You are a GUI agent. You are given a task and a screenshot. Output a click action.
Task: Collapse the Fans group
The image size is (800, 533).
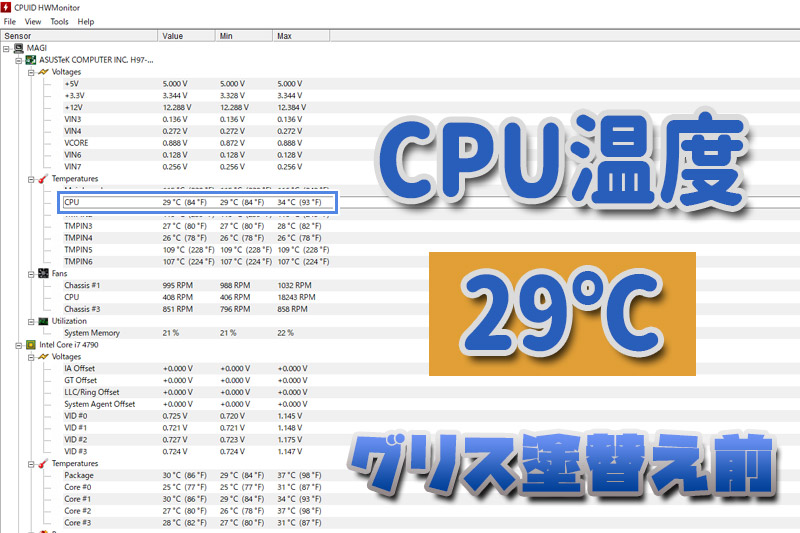point(31,274)
